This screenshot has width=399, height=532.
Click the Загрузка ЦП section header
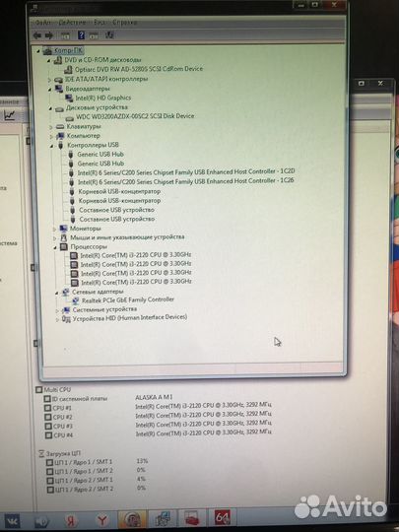(63, 453)
